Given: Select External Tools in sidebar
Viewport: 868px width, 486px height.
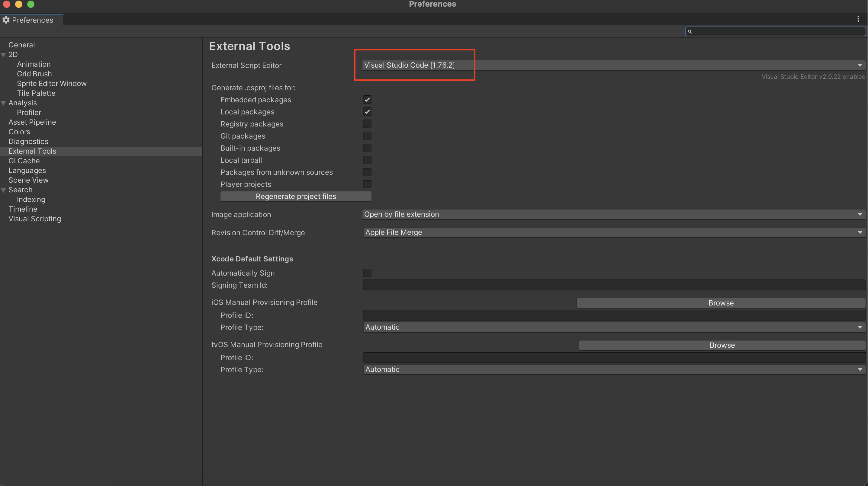Looking at the screenshot, I should coord(101,151).
